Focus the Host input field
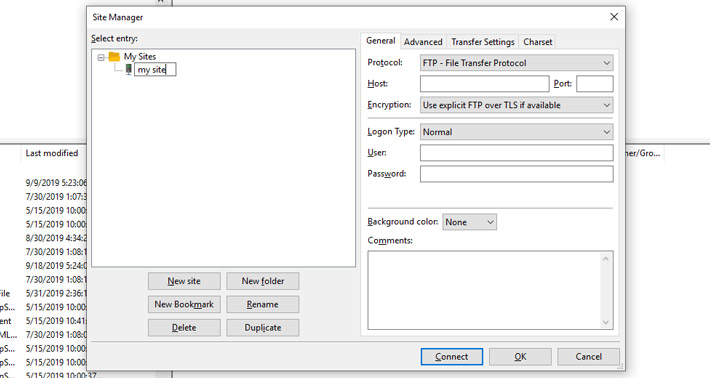This screenshot has width=710, height=378. pyautogui.click(x=485, y=84)
